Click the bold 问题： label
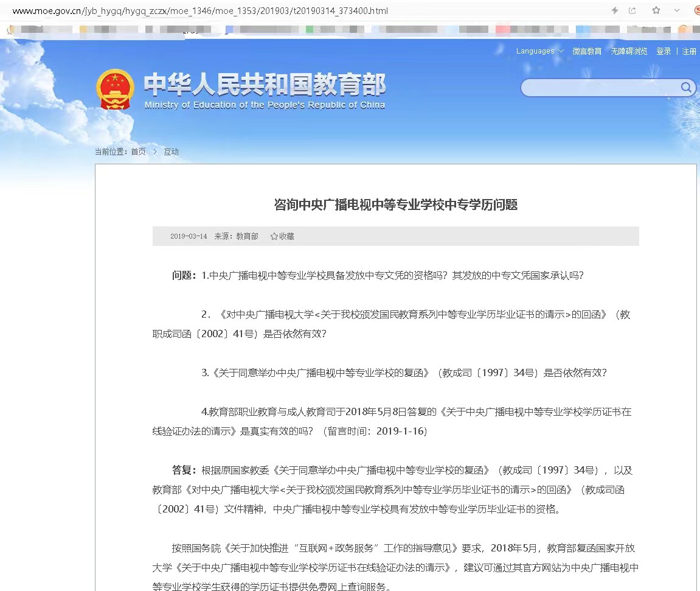Screen dimensions: 700x591 (184, 276)
